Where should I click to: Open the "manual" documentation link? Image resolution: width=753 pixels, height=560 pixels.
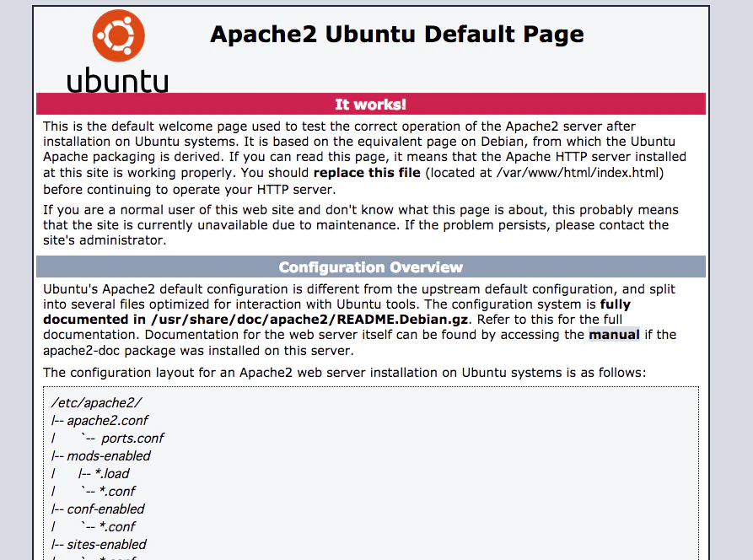click(x=614, y=335)
